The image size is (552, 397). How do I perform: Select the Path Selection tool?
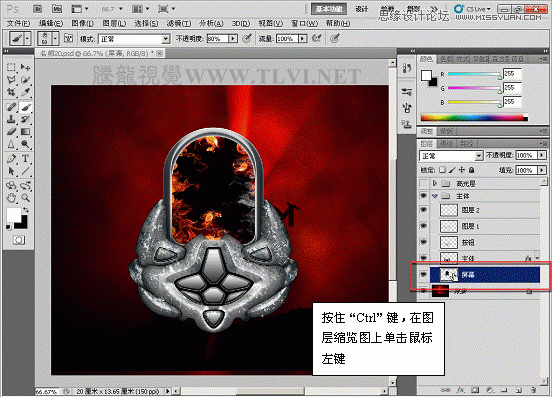point(11,171)
